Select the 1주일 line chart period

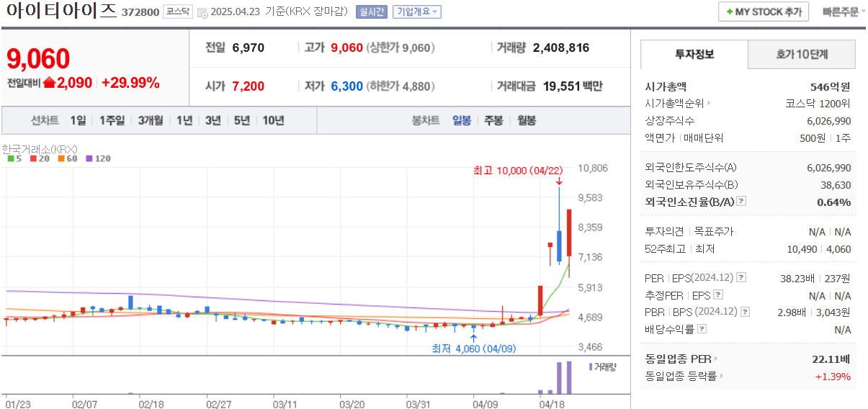coord(112,120)
